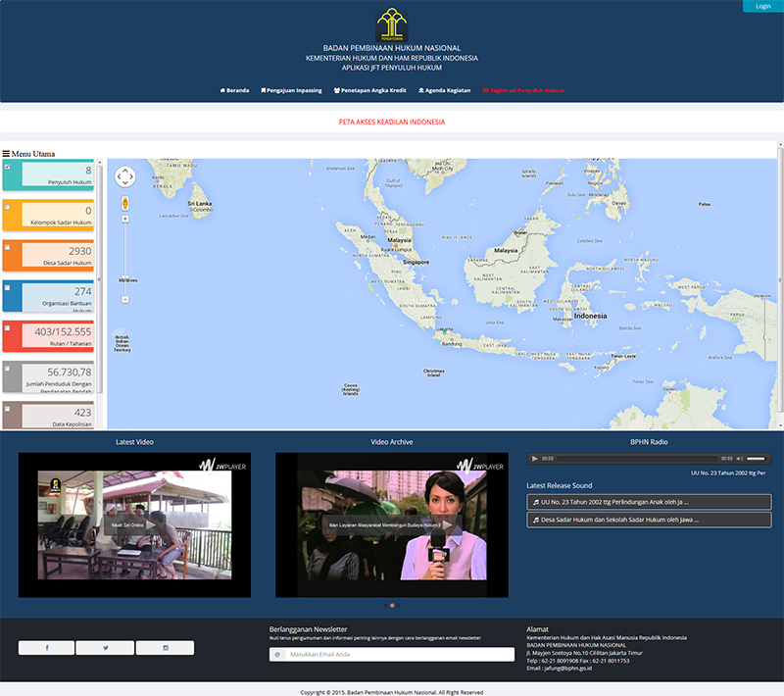The image size is (784, 696).
Task: Zoom out using the map minus button
Action: coord(125,300)
